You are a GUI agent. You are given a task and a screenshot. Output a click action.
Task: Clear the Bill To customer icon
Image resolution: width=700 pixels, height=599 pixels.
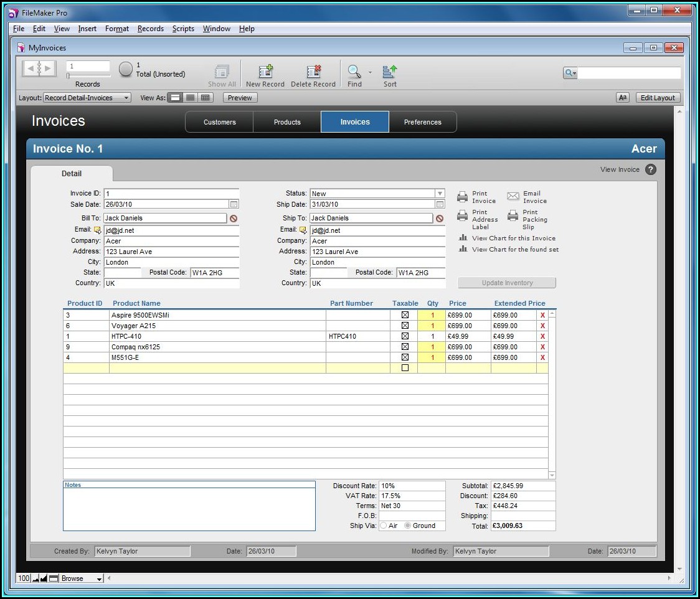[234, 219]
